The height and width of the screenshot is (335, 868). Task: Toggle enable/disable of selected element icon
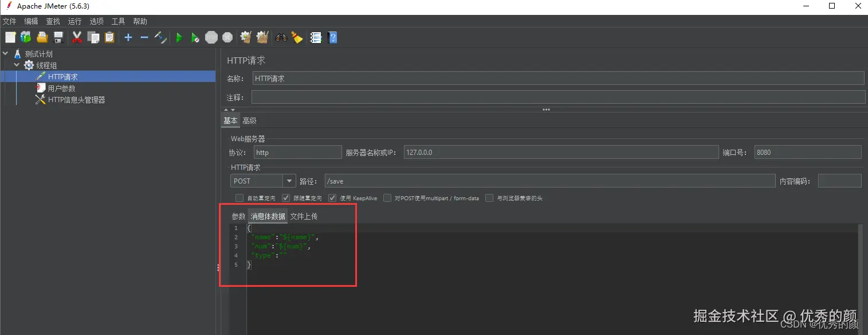pyautogui.click(x=160, y=37)
